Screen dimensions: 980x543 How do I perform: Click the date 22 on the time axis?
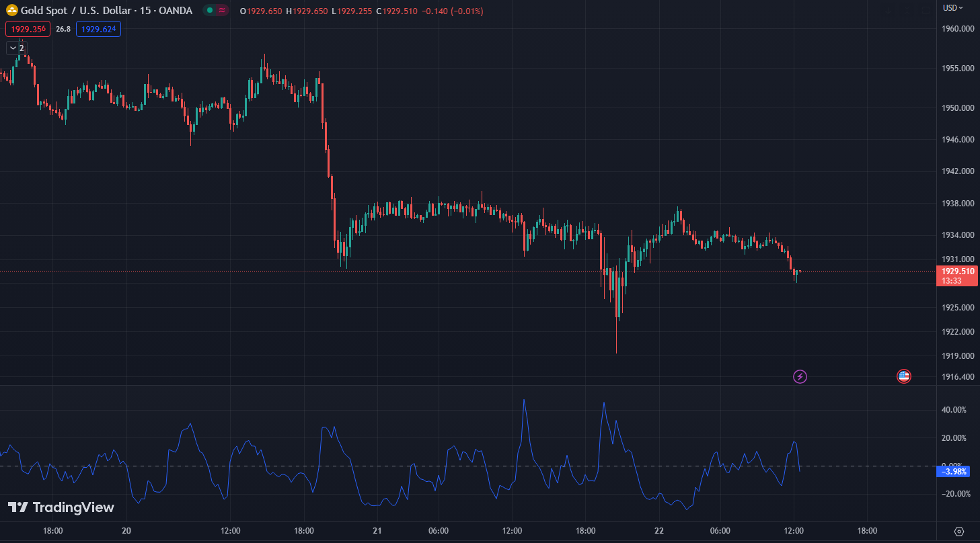click(659, 531)
